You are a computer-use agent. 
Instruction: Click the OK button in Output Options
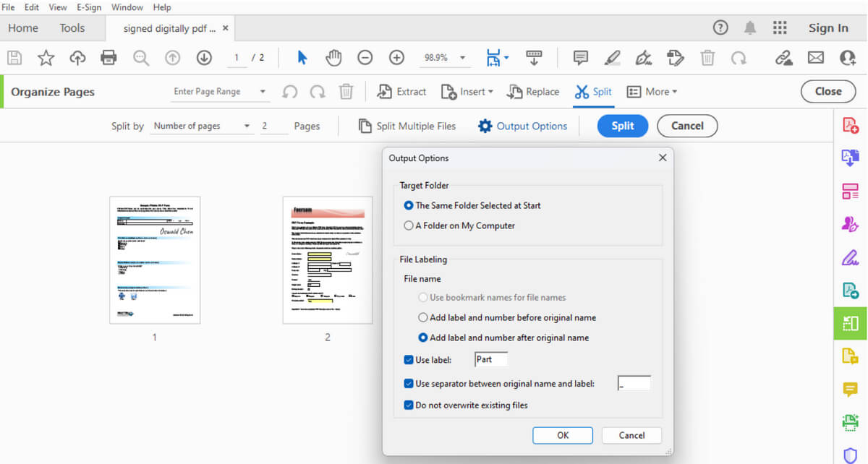click(x=563, y=435)
